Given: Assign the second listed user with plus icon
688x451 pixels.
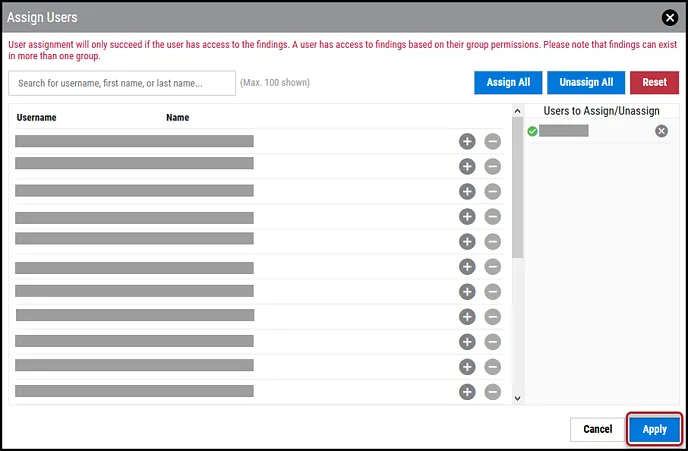Looking at the screenshot, I should click(467, 166).
